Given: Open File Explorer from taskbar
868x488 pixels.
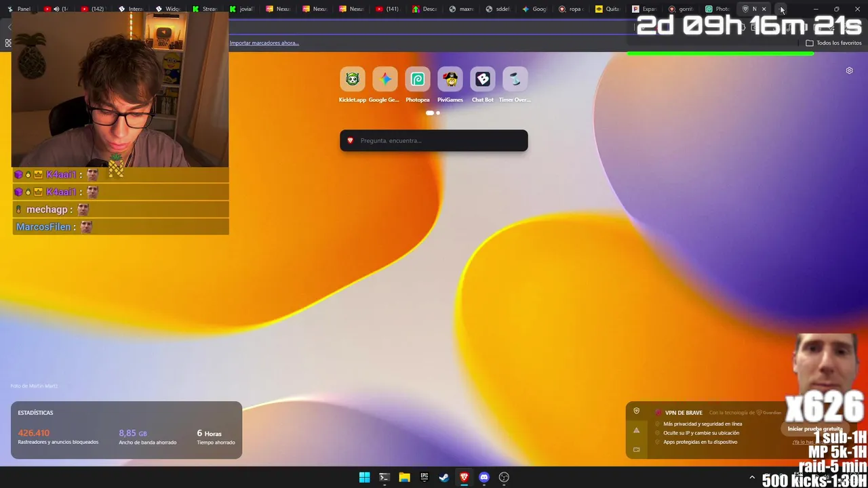Looking at the screenshot, I should [404, 477].
